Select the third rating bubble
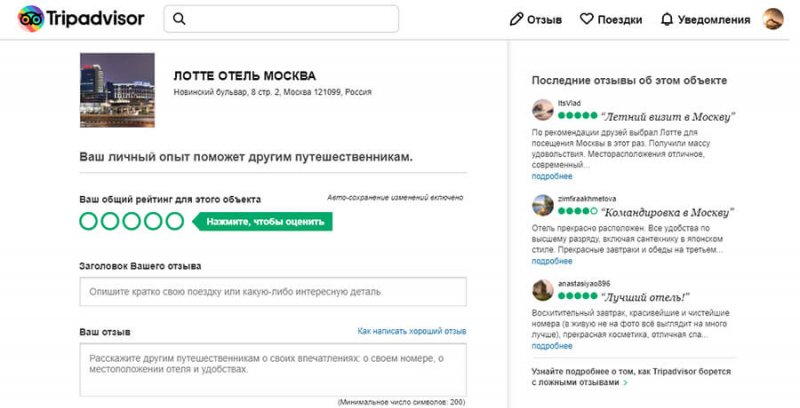 pyautogui.click(x=131, y=221)
